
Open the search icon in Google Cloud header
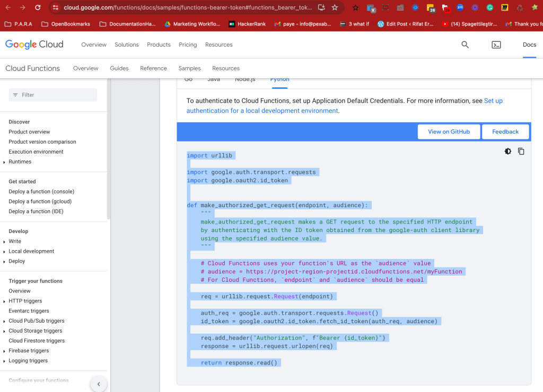pyautogui.click(x=465, y=44)
